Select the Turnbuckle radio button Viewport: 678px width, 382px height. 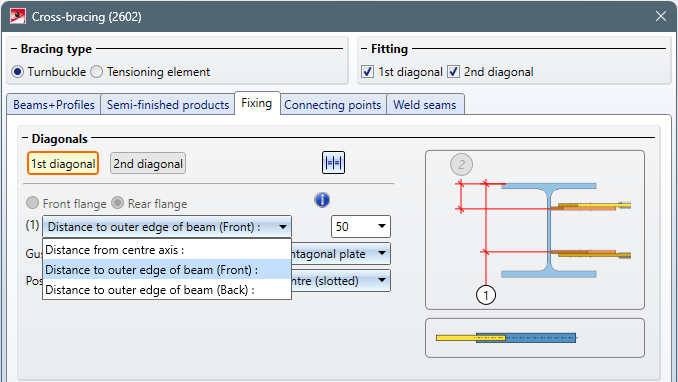(17, 72)
